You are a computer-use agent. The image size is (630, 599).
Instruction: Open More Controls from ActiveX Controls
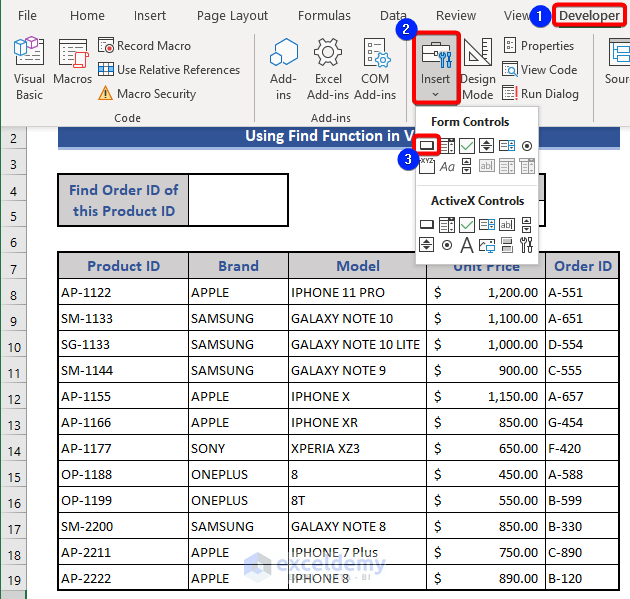tap(527, 245)
